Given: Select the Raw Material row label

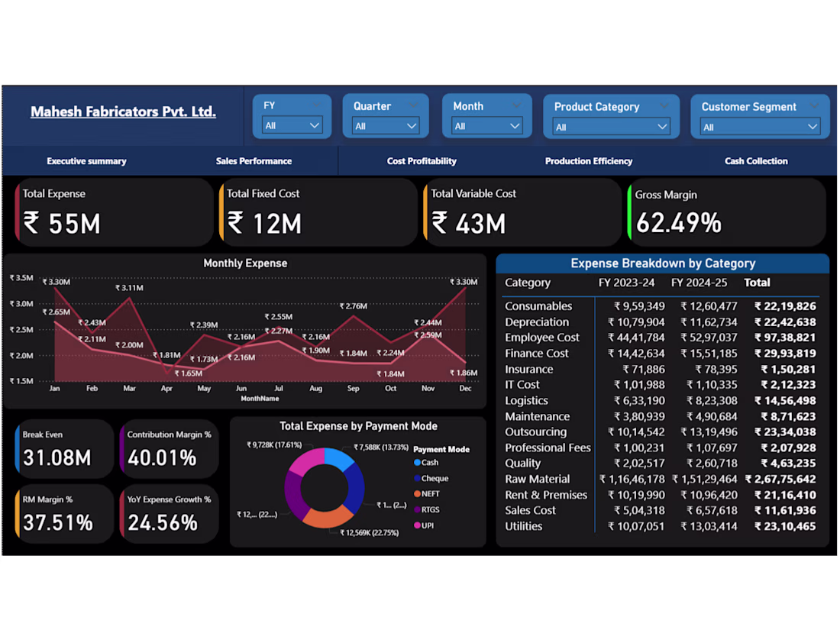Looking at the screenshot, I should [537, 479].
